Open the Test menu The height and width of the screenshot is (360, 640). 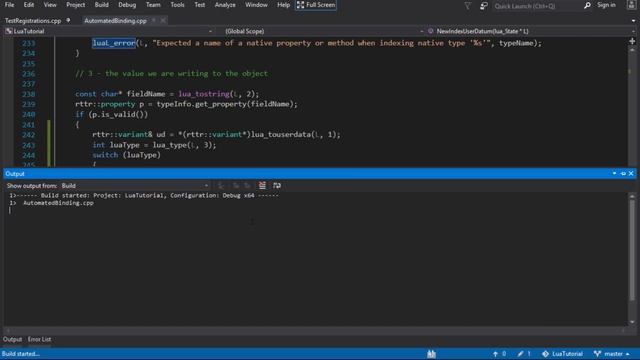pyautogui.click(x=200, y=5)
